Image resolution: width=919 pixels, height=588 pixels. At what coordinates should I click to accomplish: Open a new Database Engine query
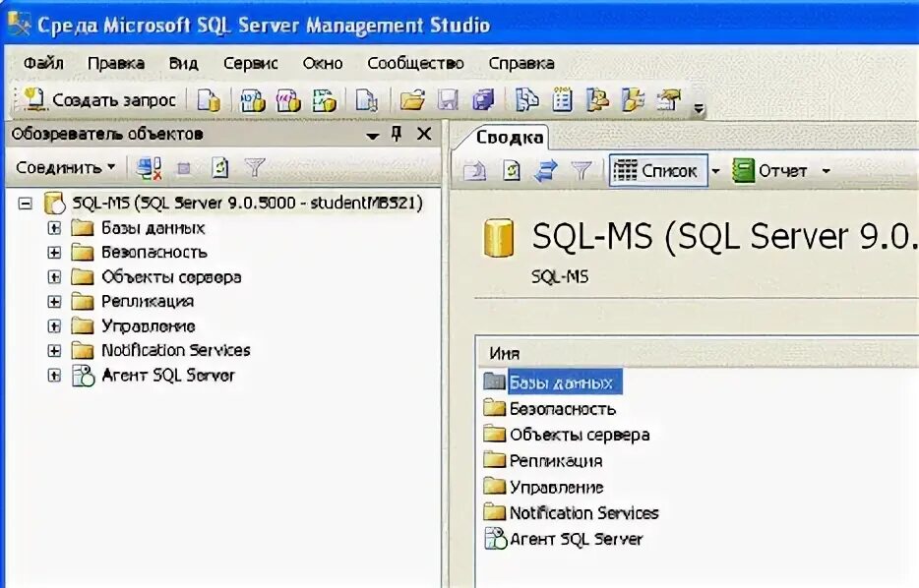208,100
